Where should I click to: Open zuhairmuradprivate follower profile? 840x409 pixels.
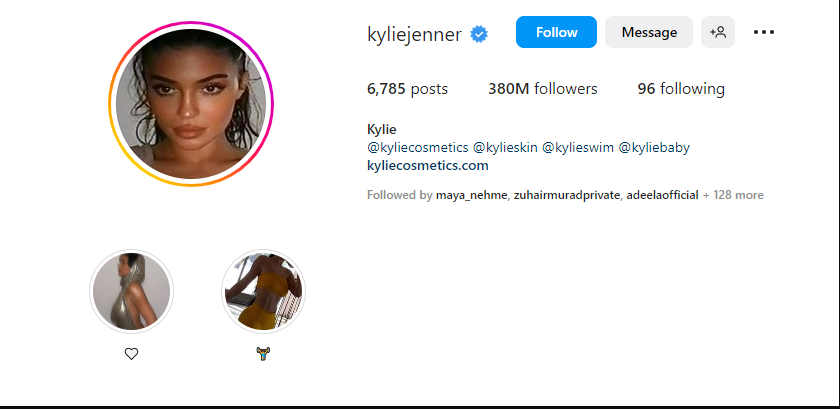(x=567, y=195)
